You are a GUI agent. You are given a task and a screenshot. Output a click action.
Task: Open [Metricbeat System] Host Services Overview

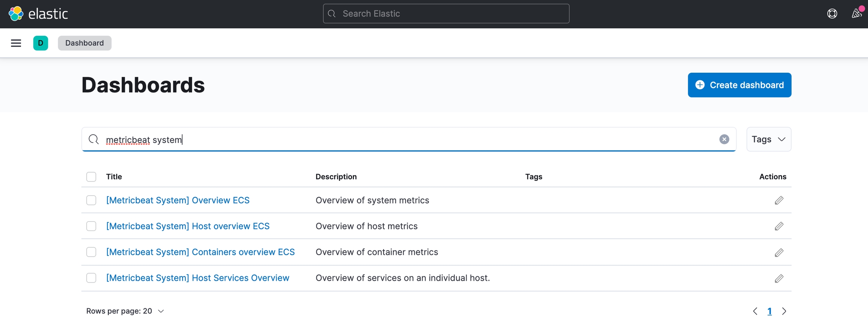point(197,278)
